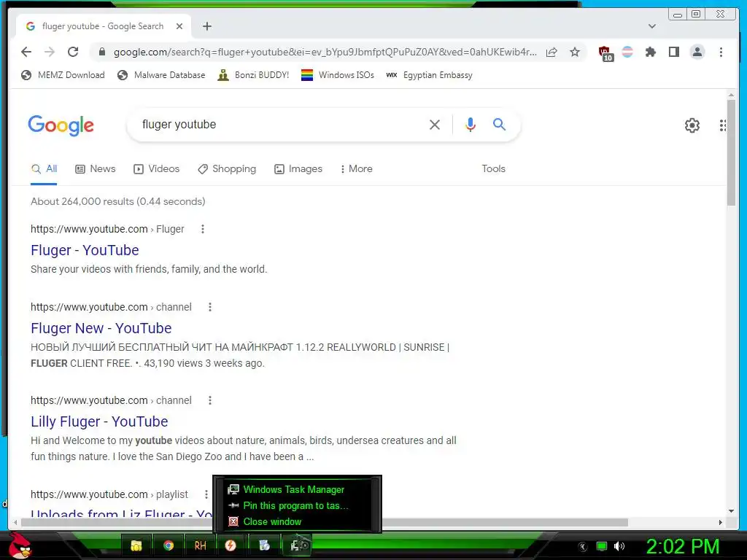Viewport: 747px width, 560px height.
Task: Open the Chrome profile avatar
Action: 697,52
